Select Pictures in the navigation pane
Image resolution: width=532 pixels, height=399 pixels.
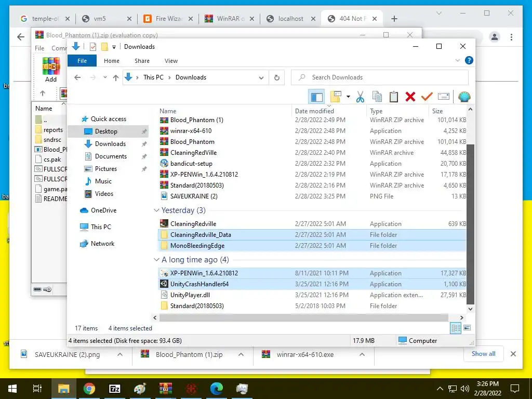click(x=105, y=169)
